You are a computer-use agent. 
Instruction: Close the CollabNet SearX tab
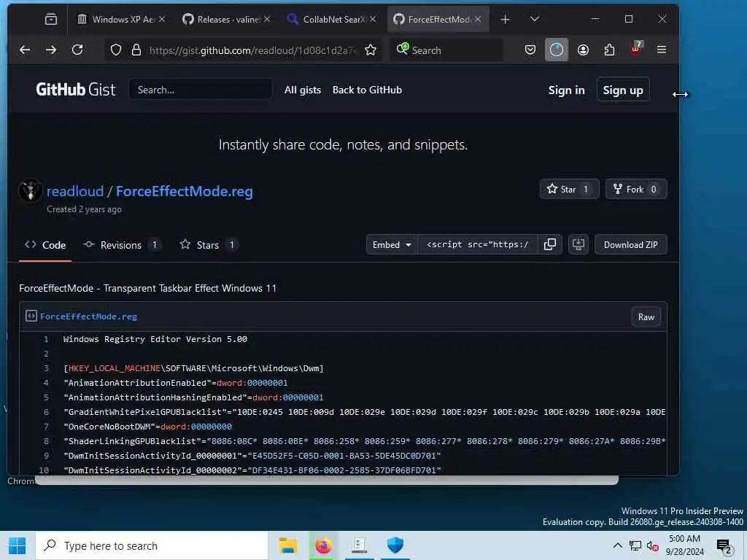(373, 19)
